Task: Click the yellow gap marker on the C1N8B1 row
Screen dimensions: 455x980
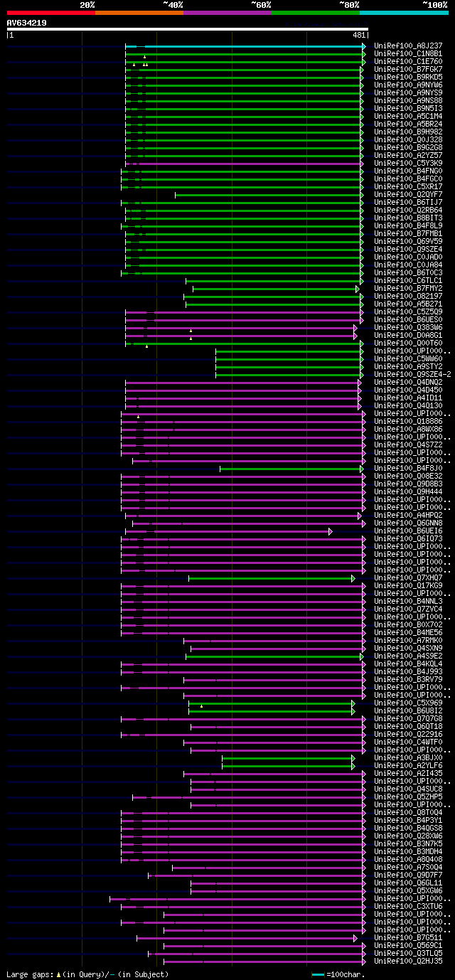Action: point(144,57)
